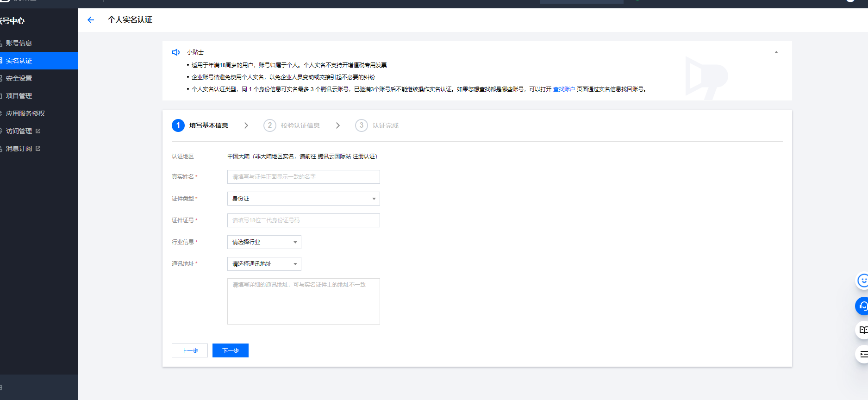Click the 认证地区 label

(183, 156)
